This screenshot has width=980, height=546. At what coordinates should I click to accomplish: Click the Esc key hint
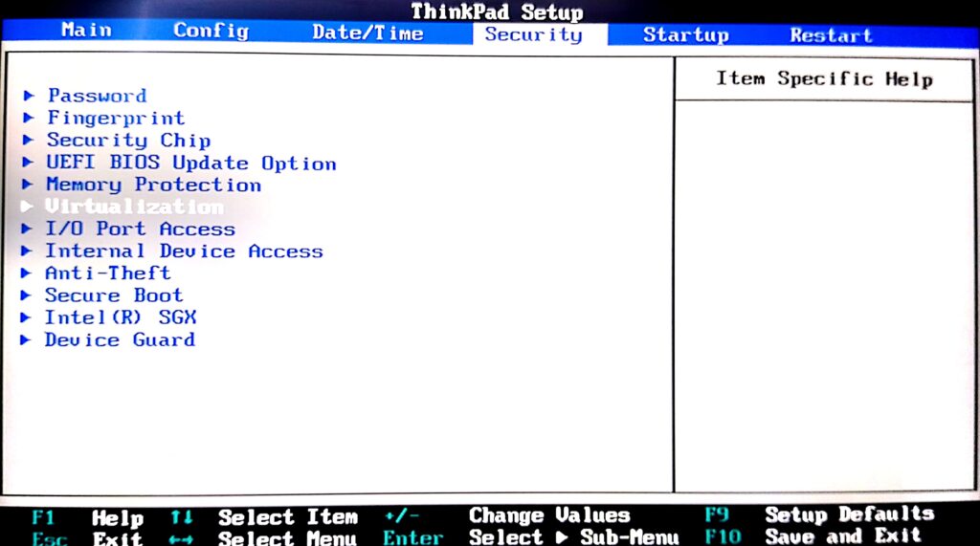tap(50, 538)
